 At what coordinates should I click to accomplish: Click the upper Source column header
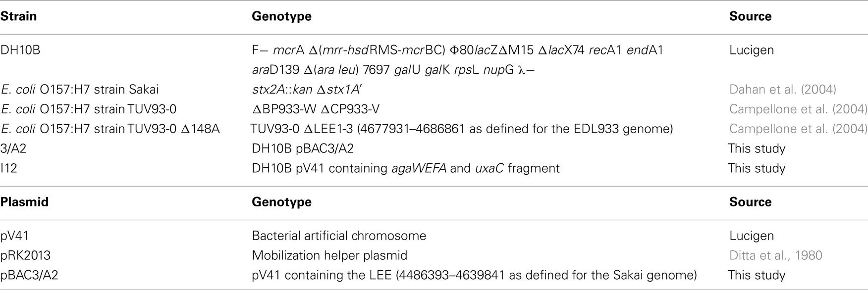click(x=750, y=16)
